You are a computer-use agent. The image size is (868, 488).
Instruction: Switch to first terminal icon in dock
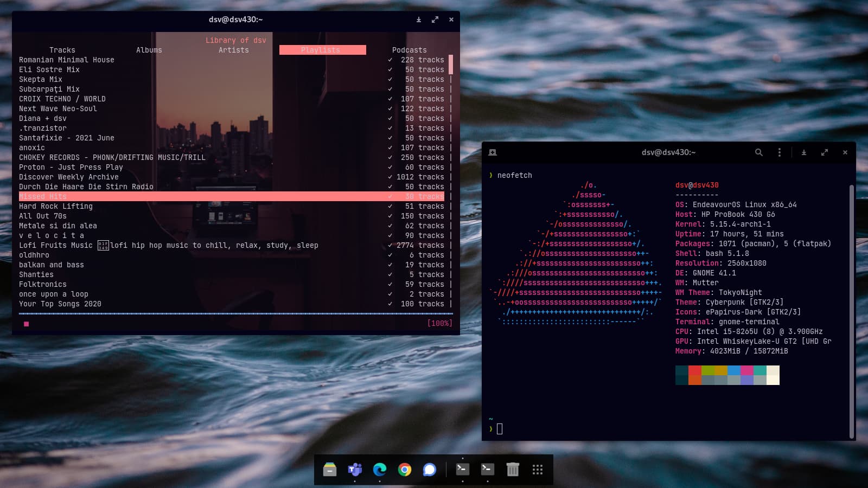463,470
